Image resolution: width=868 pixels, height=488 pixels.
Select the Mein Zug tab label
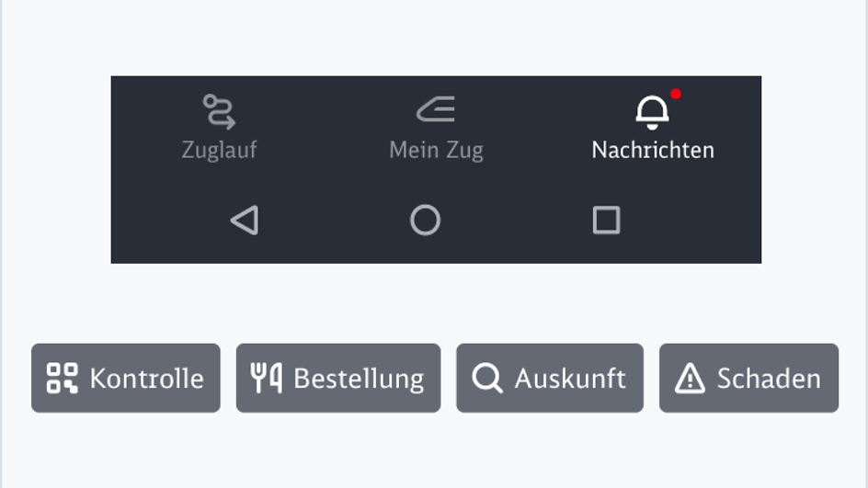[x=436, y=150]
